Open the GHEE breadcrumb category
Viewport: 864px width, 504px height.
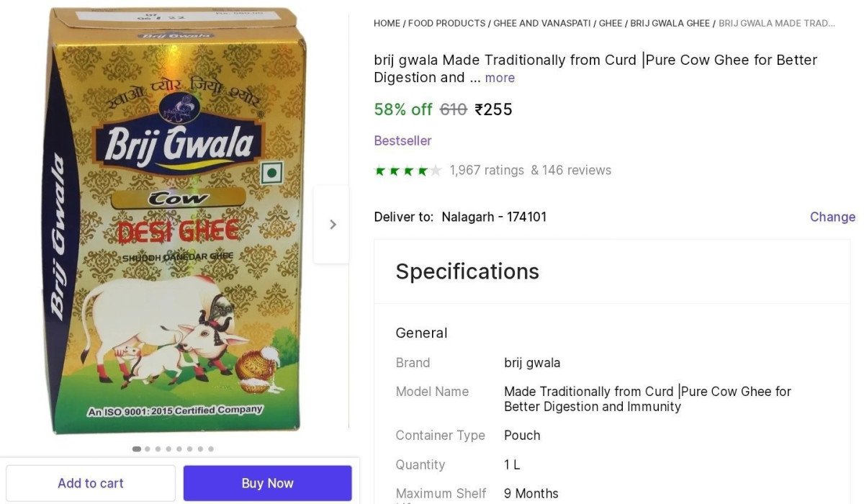click(611, 23)
